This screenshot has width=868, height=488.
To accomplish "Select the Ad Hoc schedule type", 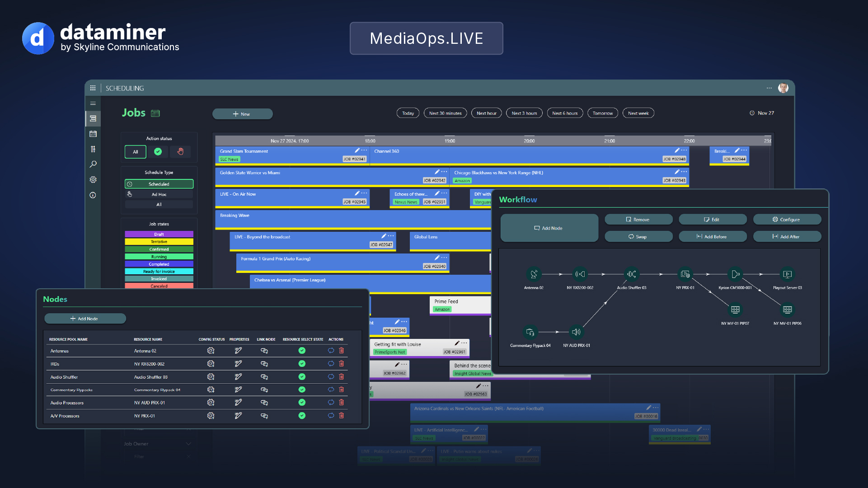I will tap(159, 194).
